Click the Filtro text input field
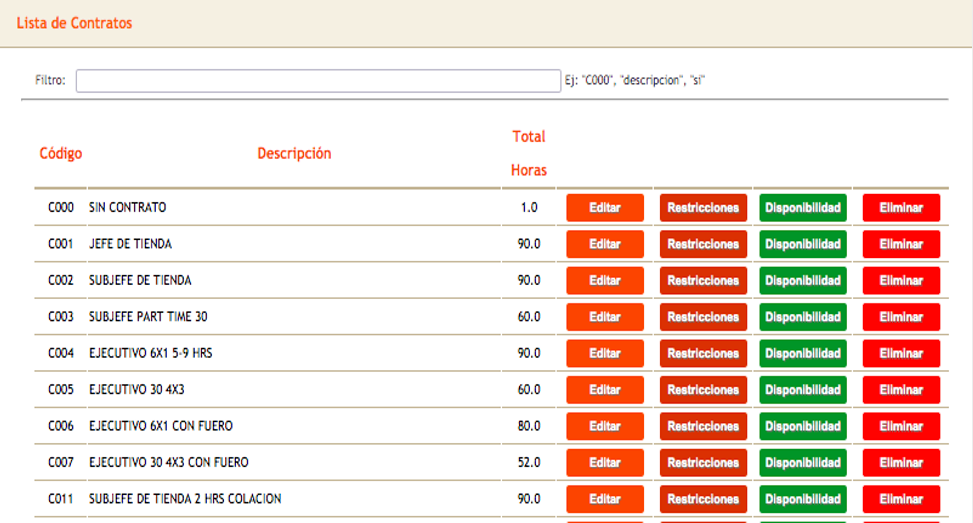 (318, 81)
